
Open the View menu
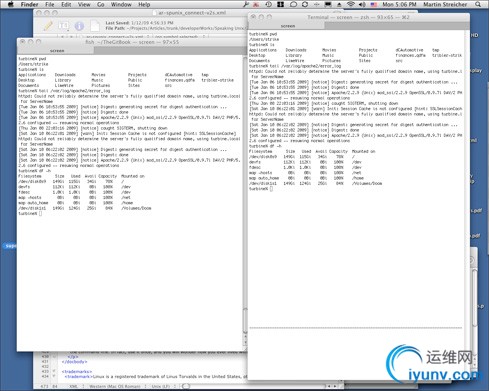(x=84, y=5)
